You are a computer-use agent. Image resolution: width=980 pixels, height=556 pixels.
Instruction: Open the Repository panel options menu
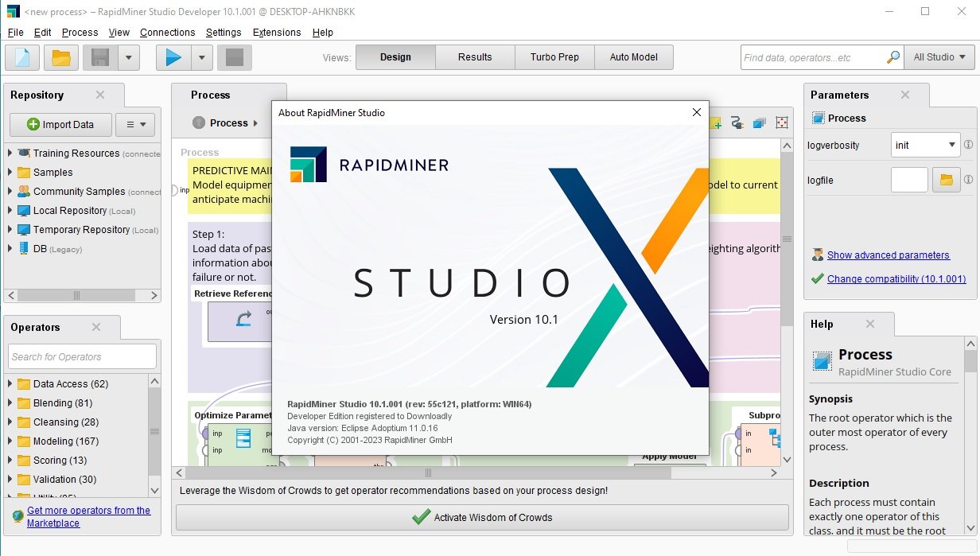click(135, 125)
